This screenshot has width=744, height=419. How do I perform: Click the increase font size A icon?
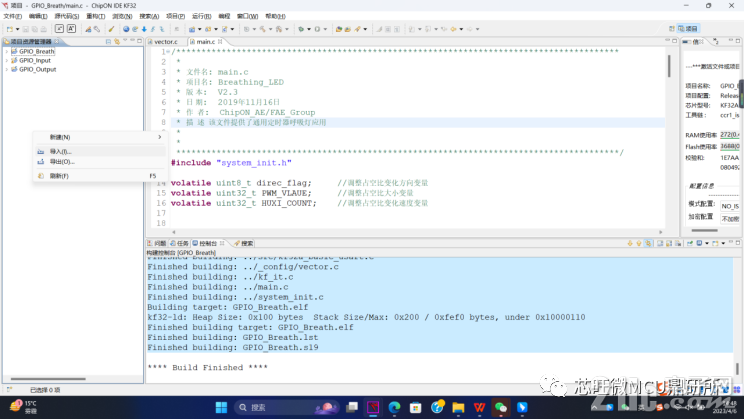[71, 29]
